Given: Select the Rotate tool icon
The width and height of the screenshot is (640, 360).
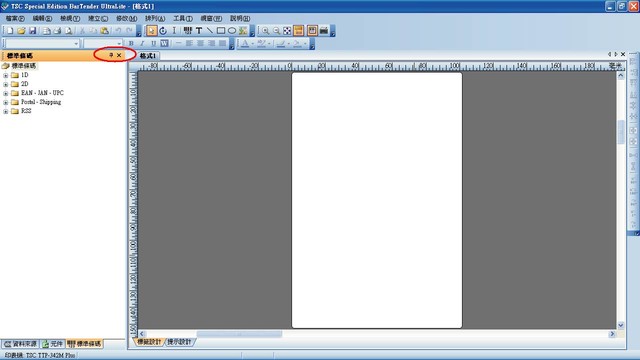Looking at the screenshot, I should click(x=163, y=31).
